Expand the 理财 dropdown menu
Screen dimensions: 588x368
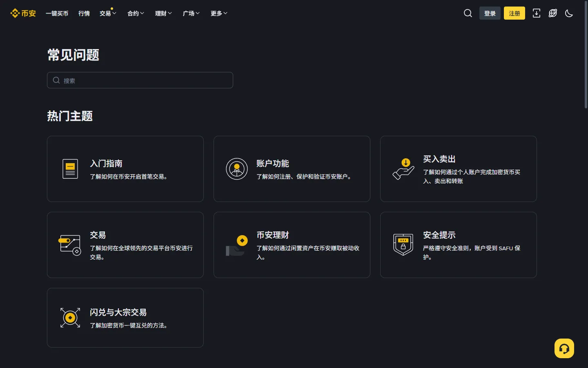coord(163,13)
